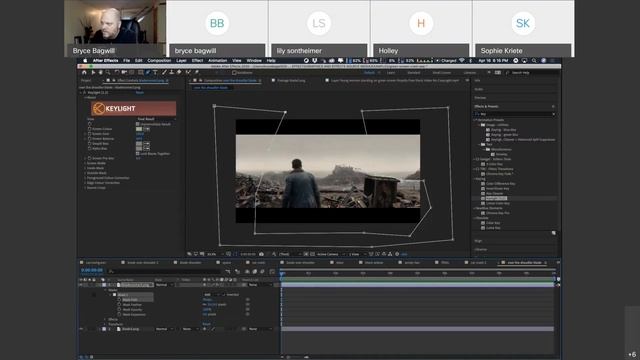Toggle the Inverted checkbox for Mask 1
The height and width of the screenshot is (360, 640).
(223, 295)
